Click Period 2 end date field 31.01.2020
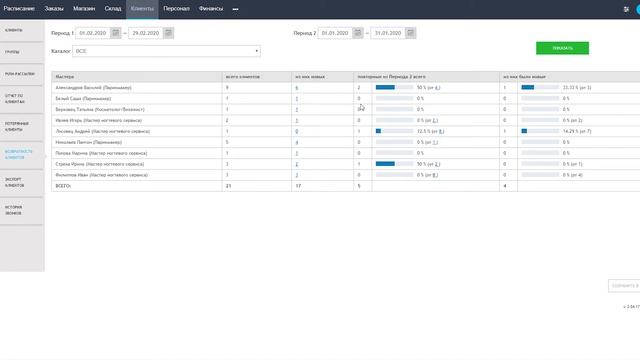The width and height of the screenshot is (640, 360). (x=388, y=33)
